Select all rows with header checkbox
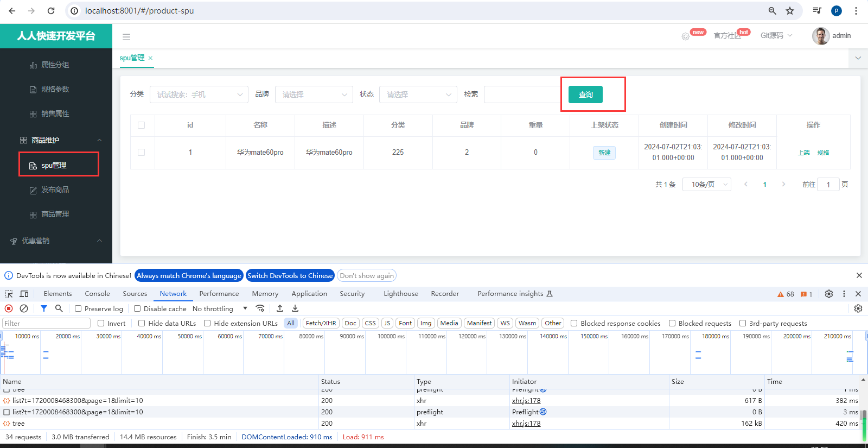 (142, 125)
